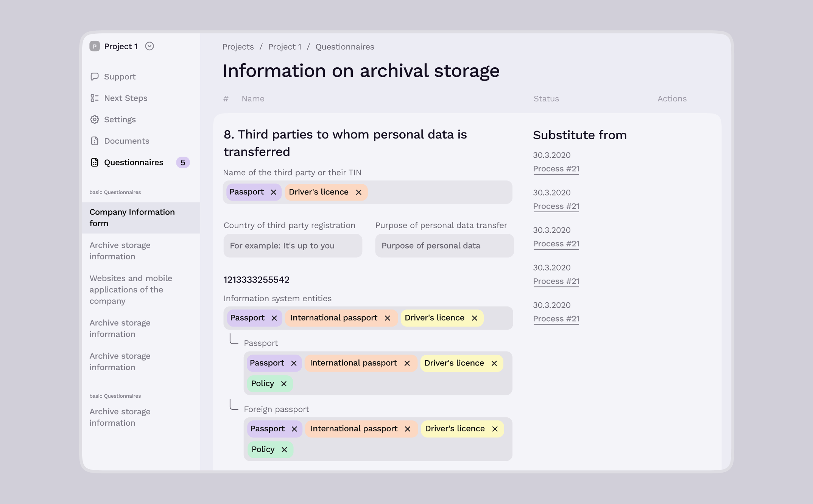Image resolution: width=813 pixels, height=504 pixels.
Task: Click the Support chat bubble icon
Action: pyautogui.click(x=95, y=76)
